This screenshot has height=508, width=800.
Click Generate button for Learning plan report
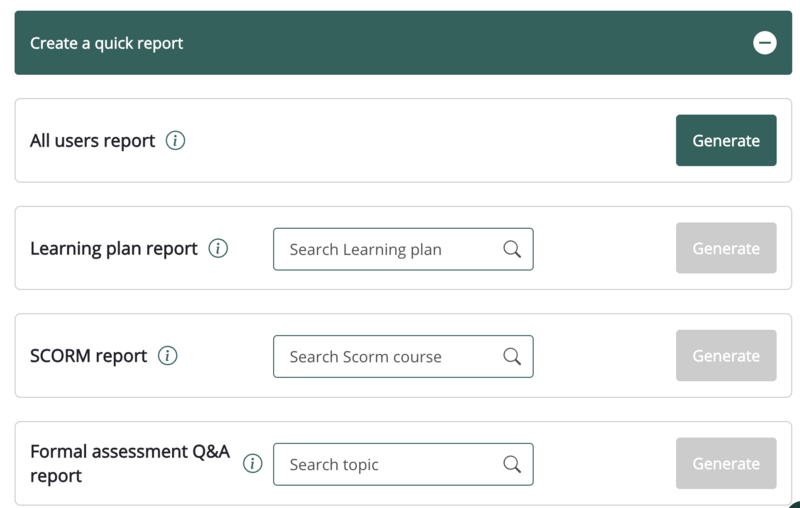click(726, 249)
